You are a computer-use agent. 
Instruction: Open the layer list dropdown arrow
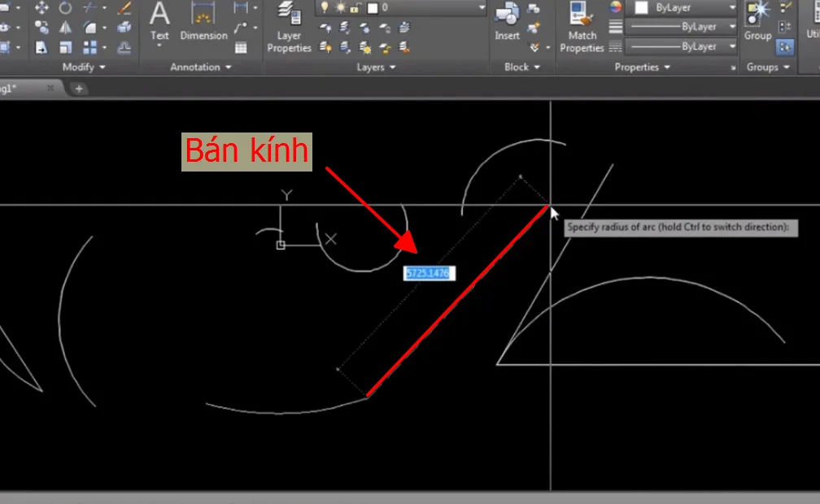tap(482, 7)
